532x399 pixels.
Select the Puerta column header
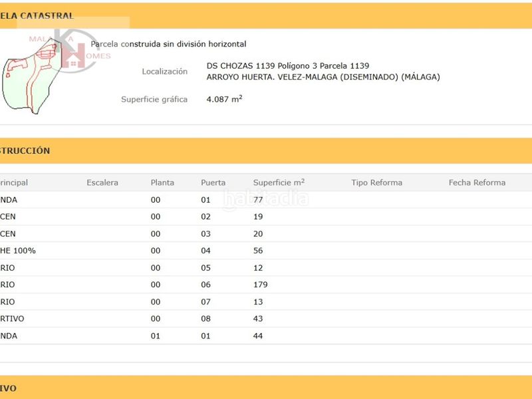[213, 182]
